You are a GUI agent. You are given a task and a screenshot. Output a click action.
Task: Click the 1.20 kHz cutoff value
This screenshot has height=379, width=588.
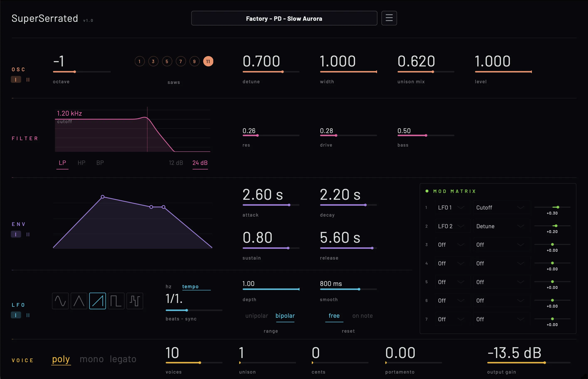point(69,113)
